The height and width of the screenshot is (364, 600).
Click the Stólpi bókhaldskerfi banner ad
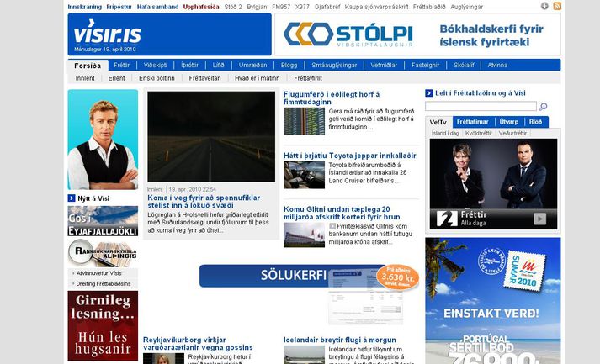tap(418, 34)
